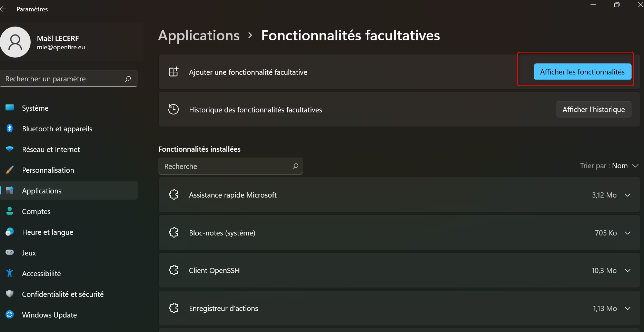Open Bluetooth et appareils settings

pyautogui.click(x=69, y=129)
